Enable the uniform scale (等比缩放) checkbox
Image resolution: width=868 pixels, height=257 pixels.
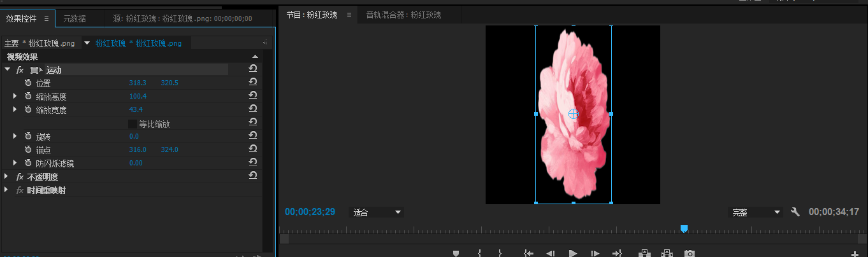click(133, 124)
